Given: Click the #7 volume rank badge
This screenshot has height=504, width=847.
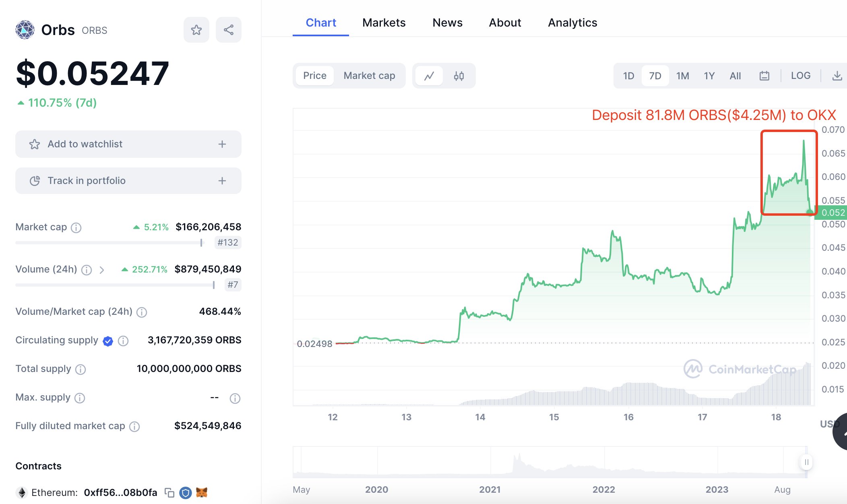Looking at the screenshot, I should point(233,285).
